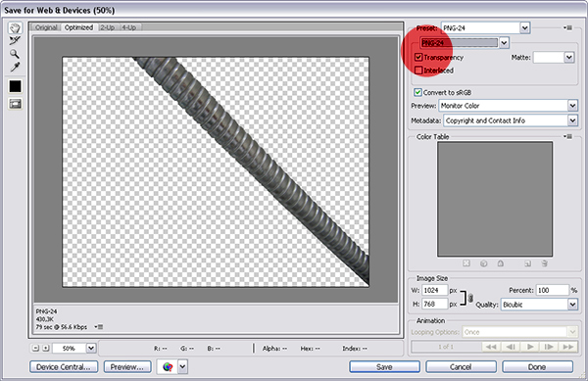Open the preview browser icon
Image resolution: width=588 pixels, height=381 pixels.
pyautogui.click(x=168, y=366)
